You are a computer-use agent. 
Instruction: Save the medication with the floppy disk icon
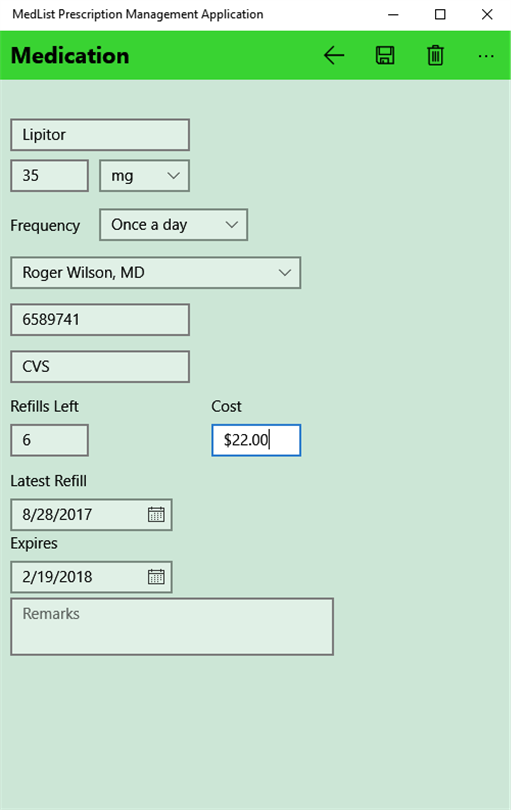click(385, 55)
